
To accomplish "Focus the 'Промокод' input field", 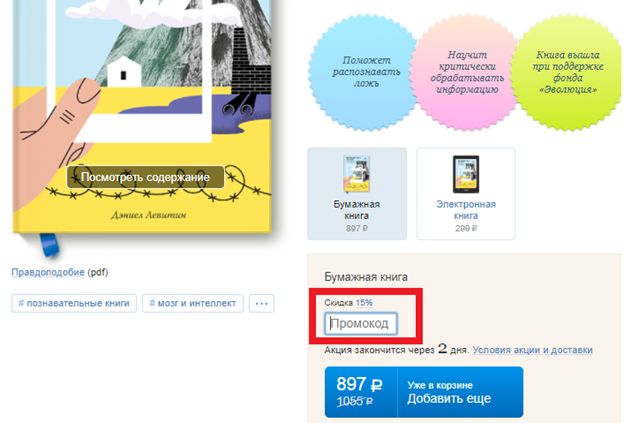I will pos(361,324).
